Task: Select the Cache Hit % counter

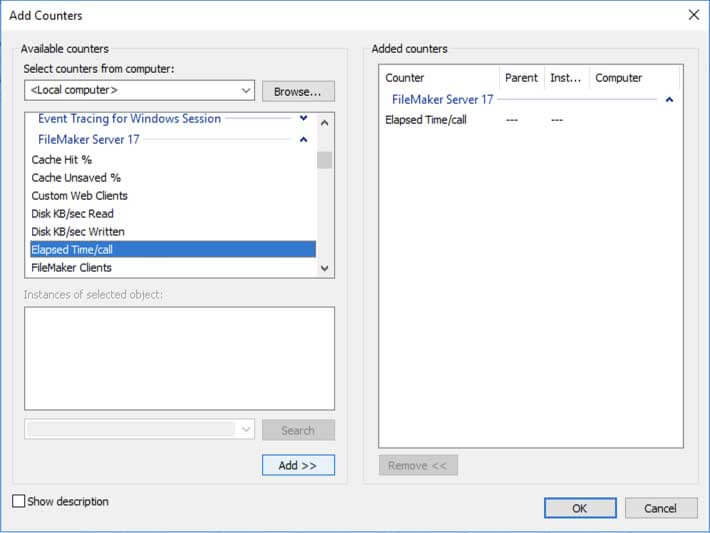Action: coord(173,160)
